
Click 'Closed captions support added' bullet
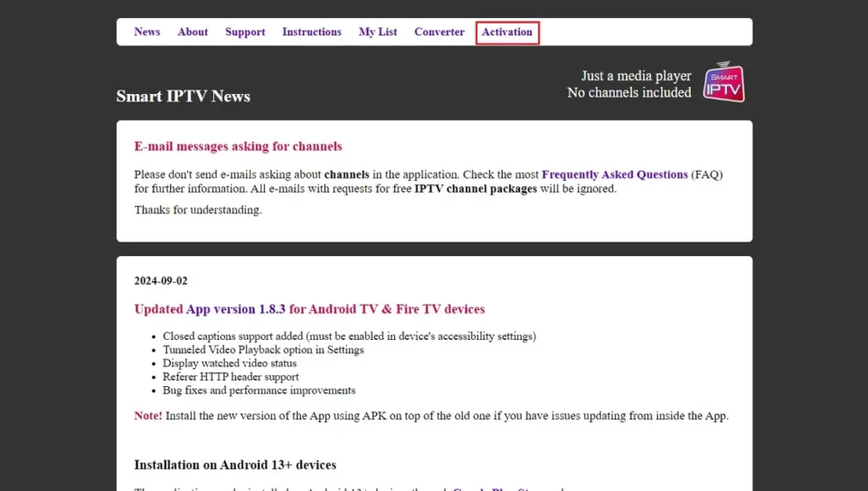pyautogui.click(x=349, y=336)
